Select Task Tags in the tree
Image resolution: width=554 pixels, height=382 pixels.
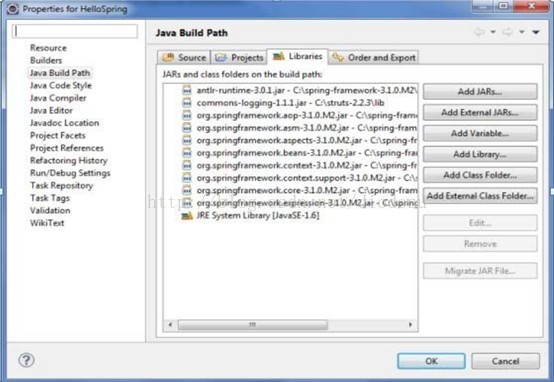point(50,198)
